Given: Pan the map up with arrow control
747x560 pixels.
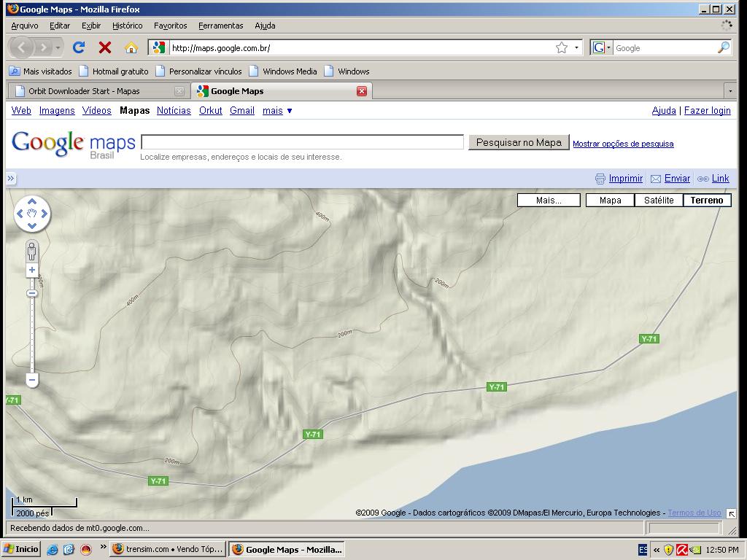Looking at the screenshot, I should pyautogui.click(x=32, y=202).
